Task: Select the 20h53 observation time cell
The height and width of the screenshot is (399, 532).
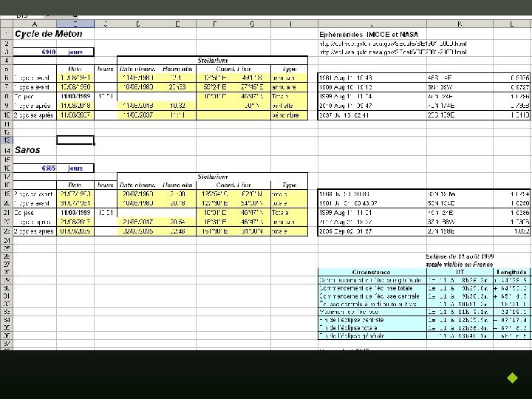Action: [177, 87]
